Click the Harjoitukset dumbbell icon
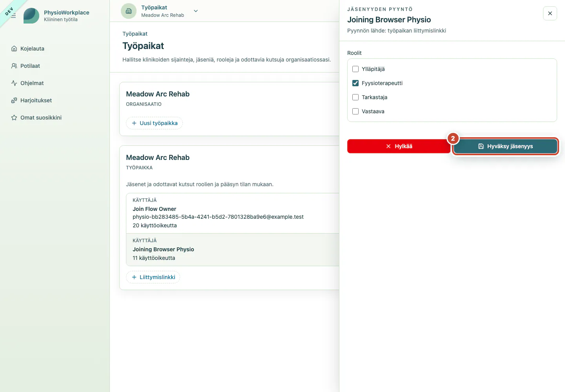 [14, 100]
